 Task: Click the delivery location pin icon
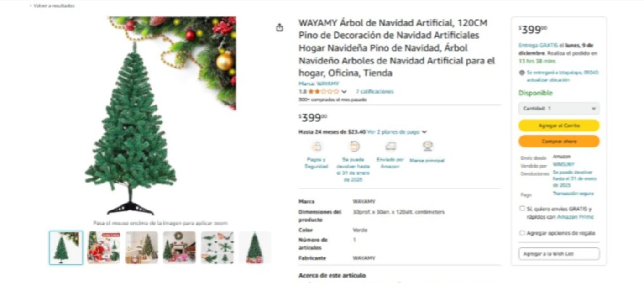point(522,73)
